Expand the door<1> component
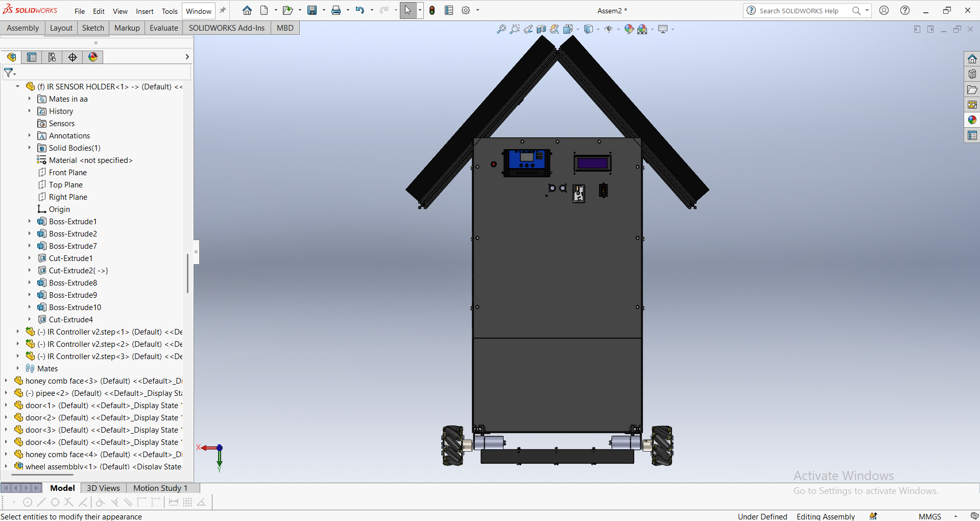Image resolution: width=980 pixels, height=521 pixels. [x=6, y=405]
